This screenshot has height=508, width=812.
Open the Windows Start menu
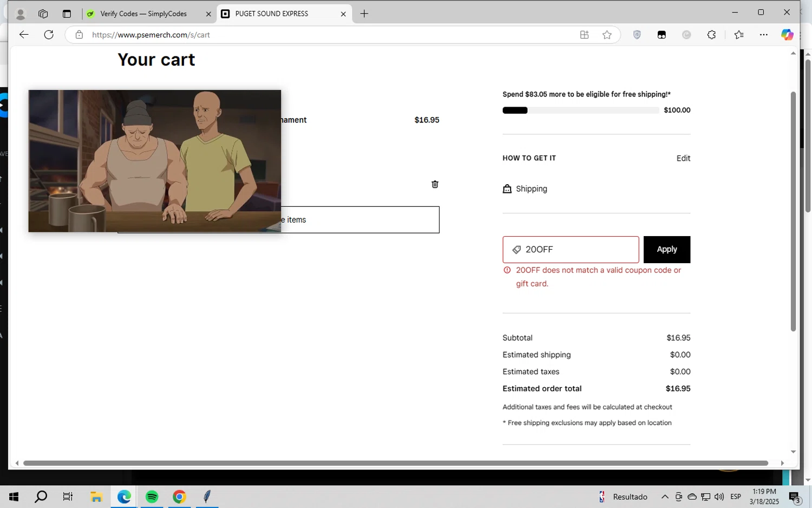click(14, 497)
